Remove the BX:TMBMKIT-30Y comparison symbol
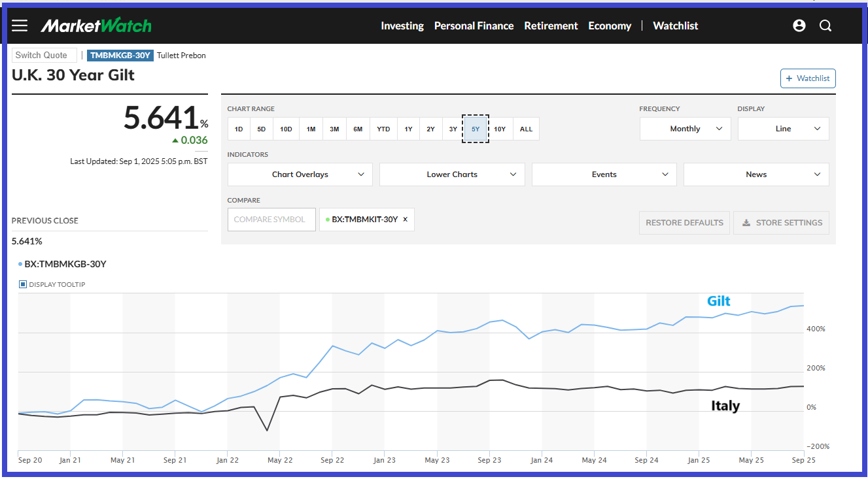 [406, 220]
